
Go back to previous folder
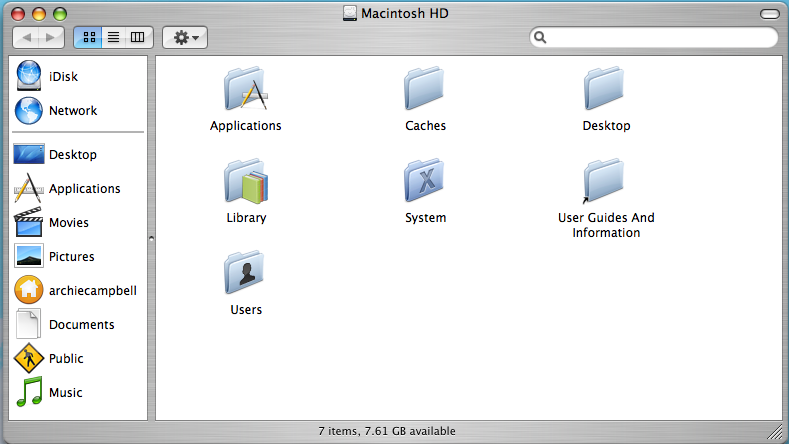click(26, 37)
